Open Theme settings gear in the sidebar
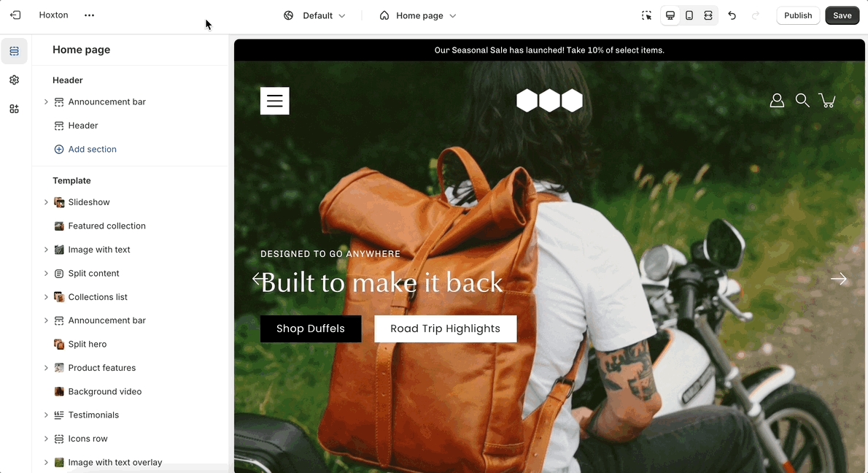 pyautogui.click(x=15, y=80)
